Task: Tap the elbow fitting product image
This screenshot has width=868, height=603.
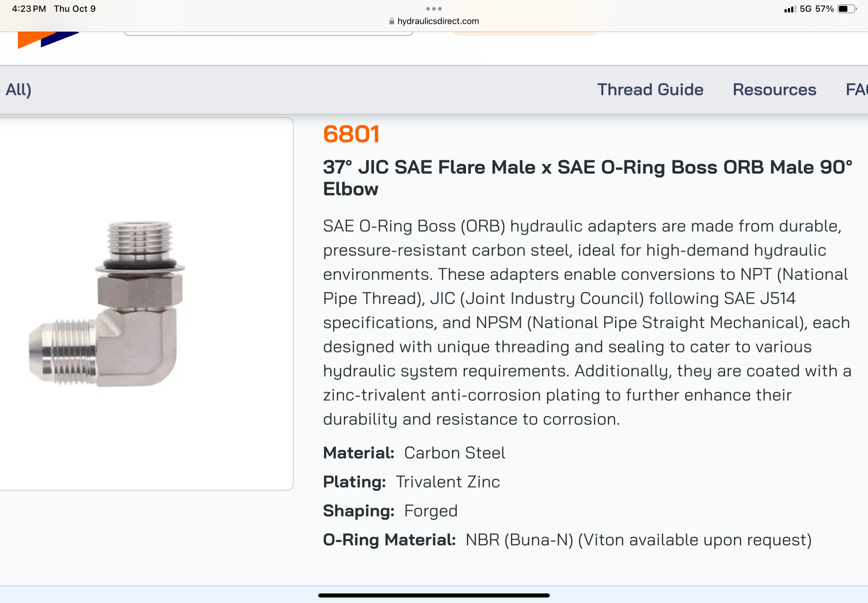Action: [107, 304]
